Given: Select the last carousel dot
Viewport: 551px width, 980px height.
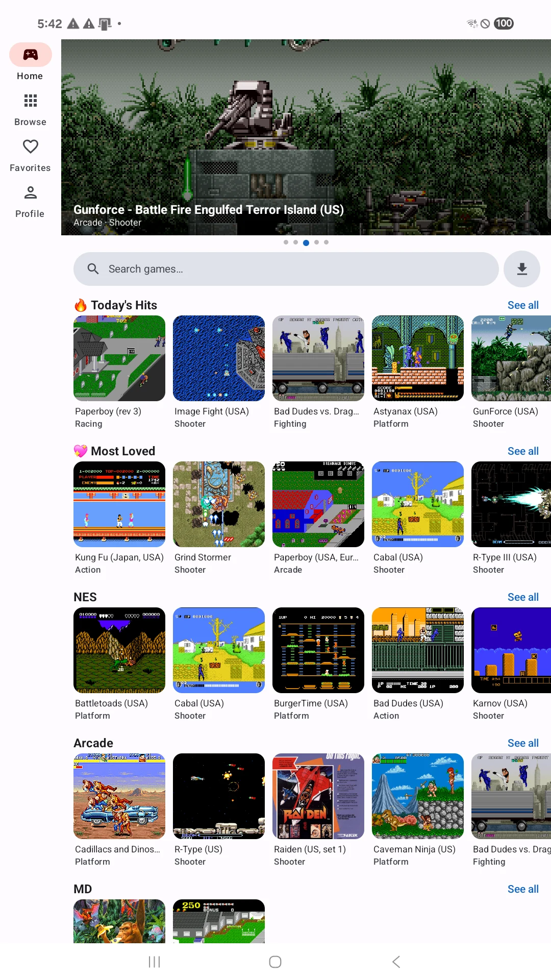Looking at the screenshot, I should tap(327, 242).
